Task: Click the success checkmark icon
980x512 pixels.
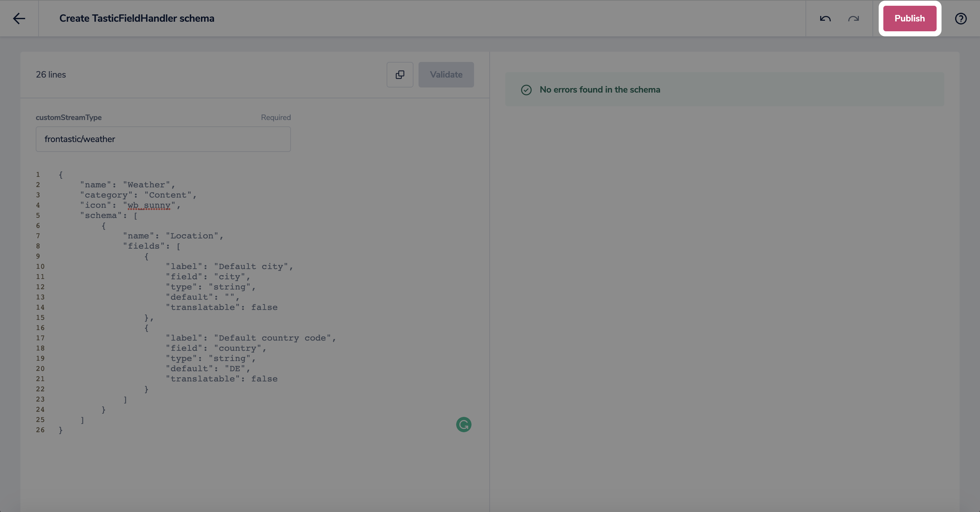Action: [526, 90]
